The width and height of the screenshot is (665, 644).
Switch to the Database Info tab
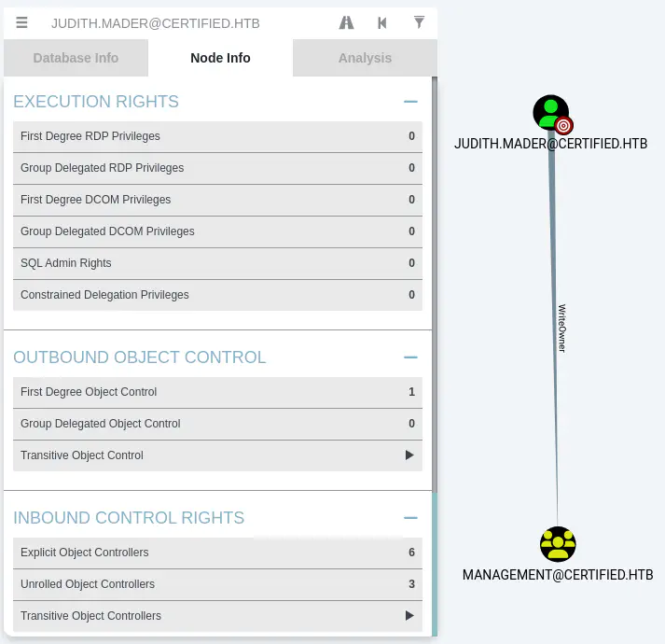[x=76, y=58]
